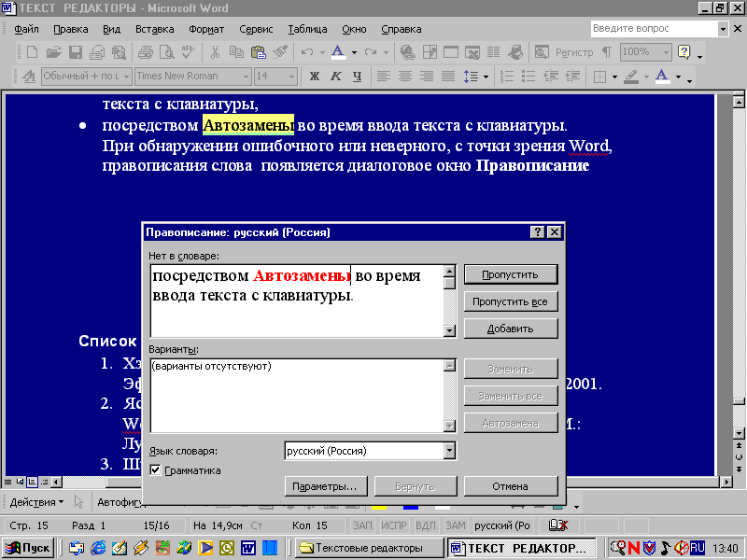Click the Styles and Formatting icon
Viewport: 747px width, 560px height.
pos(29,77)
